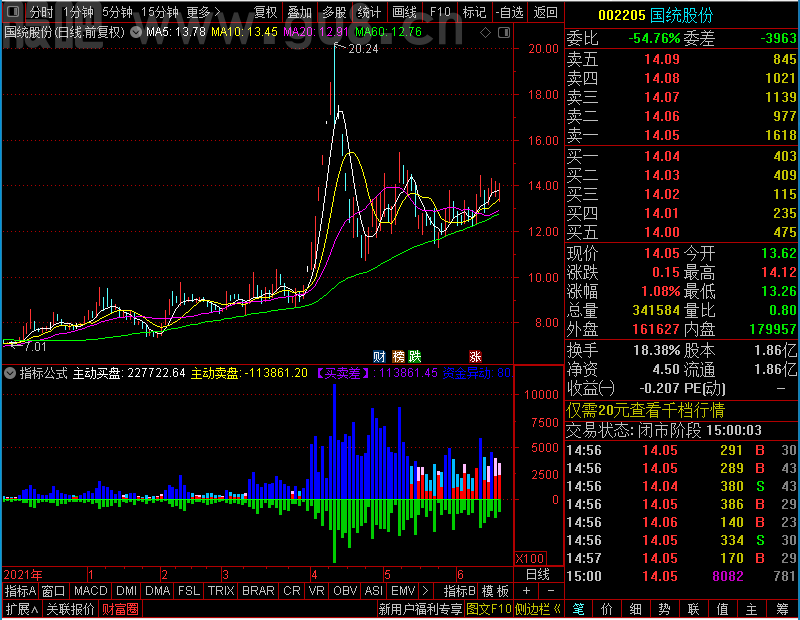Expand the 更多 periods menu
This screenshot has height=620, width=800.
click(x=203, y=11)
